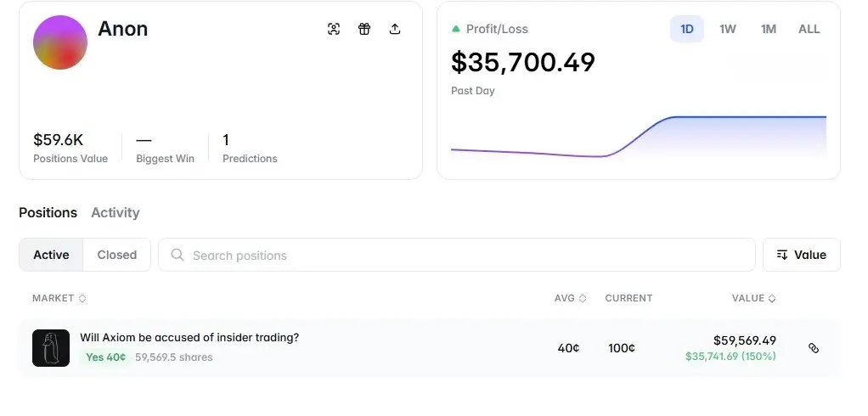Viewport: 868px width, 416px height.
Task: Click the green Profit/Loss triangle icon
Action: pyautogui.click(x=456, y=29)
